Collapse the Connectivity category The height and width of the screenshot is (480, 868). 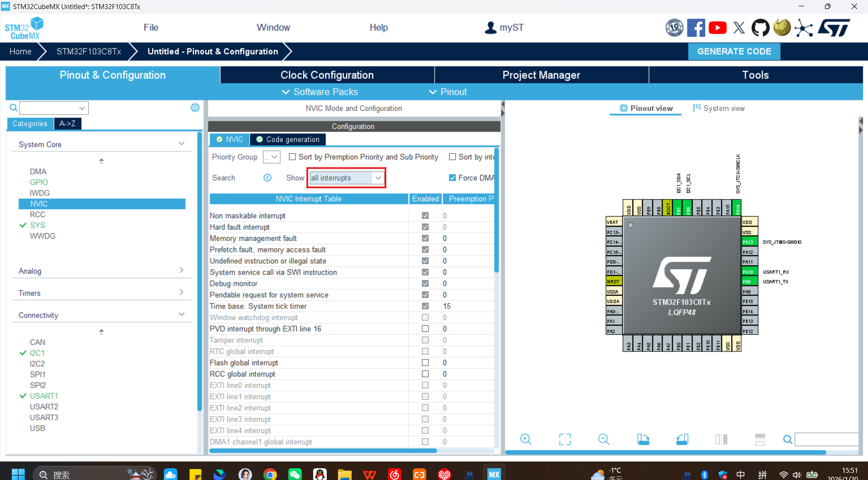coord(181,314)
